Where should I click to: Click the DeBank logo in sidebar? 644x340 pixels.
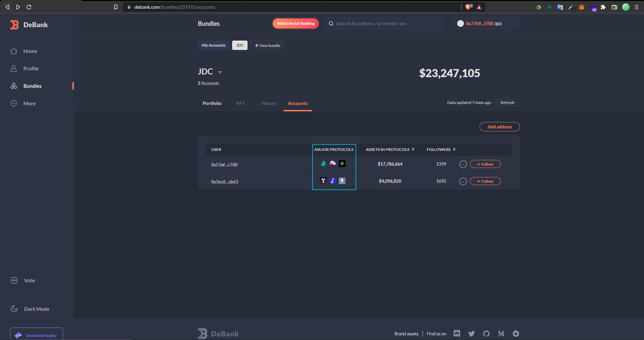(x=29, y=25)
